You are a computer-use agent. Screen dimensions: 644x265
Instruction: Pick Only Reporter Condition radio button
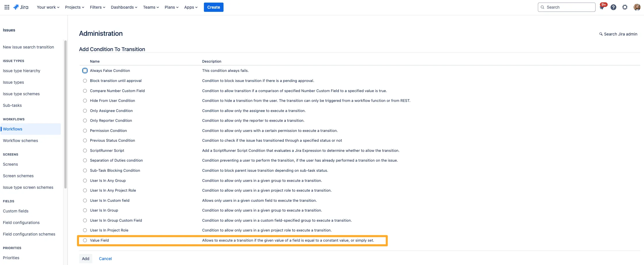[x=85, y=120]
